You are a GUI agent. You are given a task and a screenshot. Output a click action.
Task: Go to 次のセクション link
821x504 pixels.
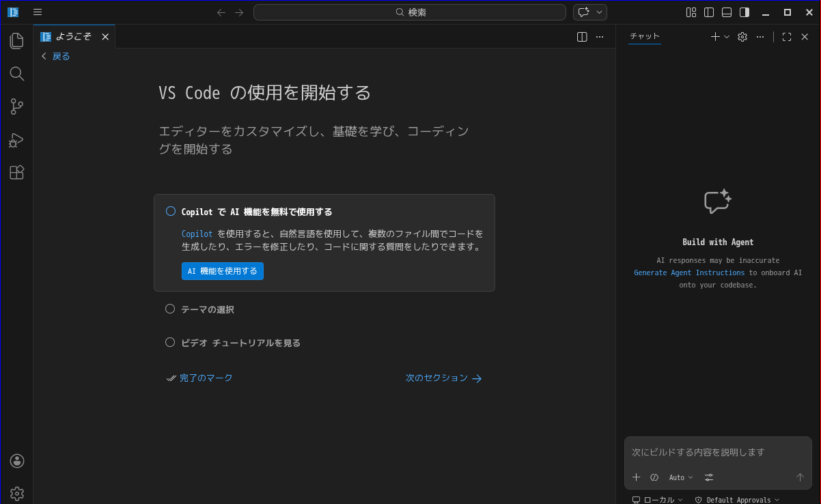click(444, 378)
